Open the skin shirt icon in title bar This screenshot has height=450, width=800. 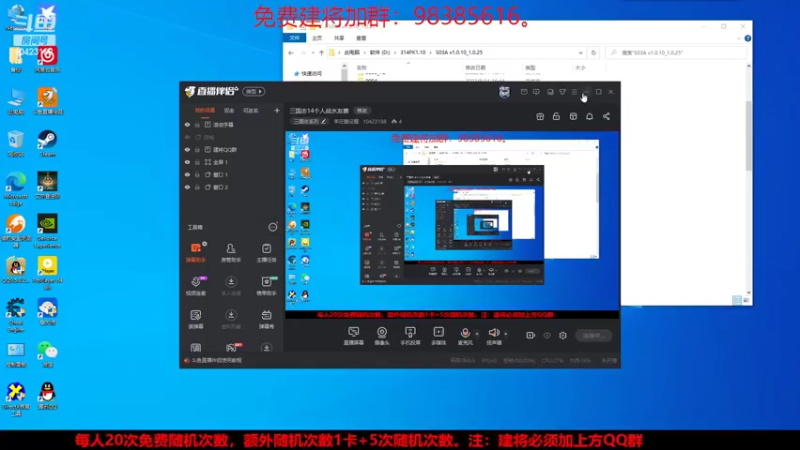[x=562, y=92]
